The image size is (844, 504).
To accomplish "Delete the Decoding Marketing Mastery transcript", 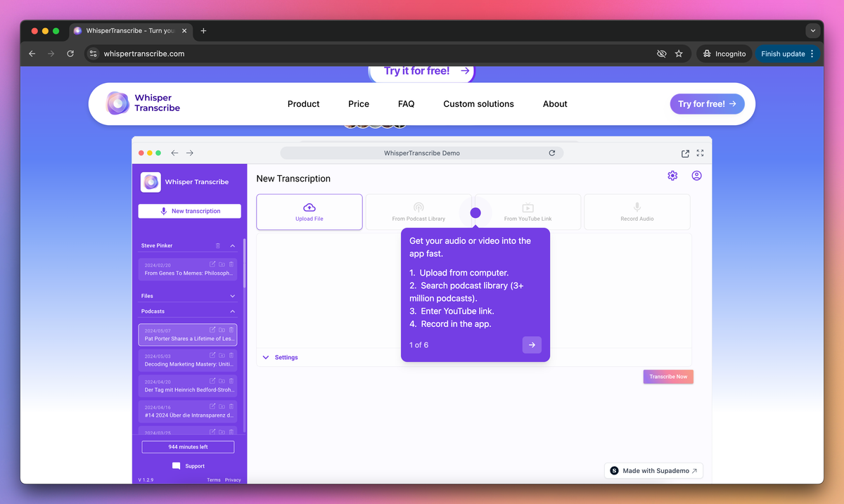I will tap(231, 355).
